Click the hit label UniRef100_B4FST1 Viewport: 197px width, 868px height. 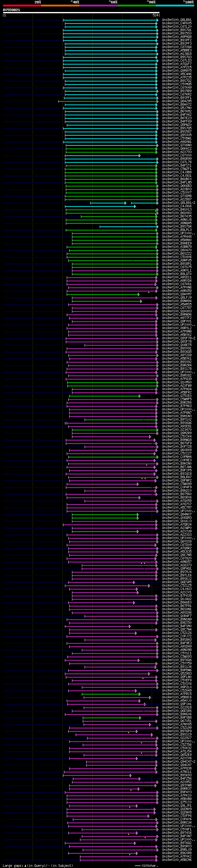[176, 165]
